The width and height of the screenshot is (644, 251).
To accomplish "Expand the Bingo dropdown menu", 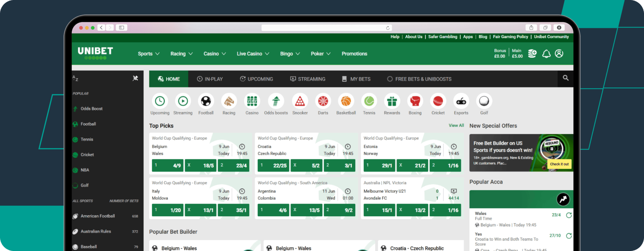I will pyautogui.click(x=290, y=54).
